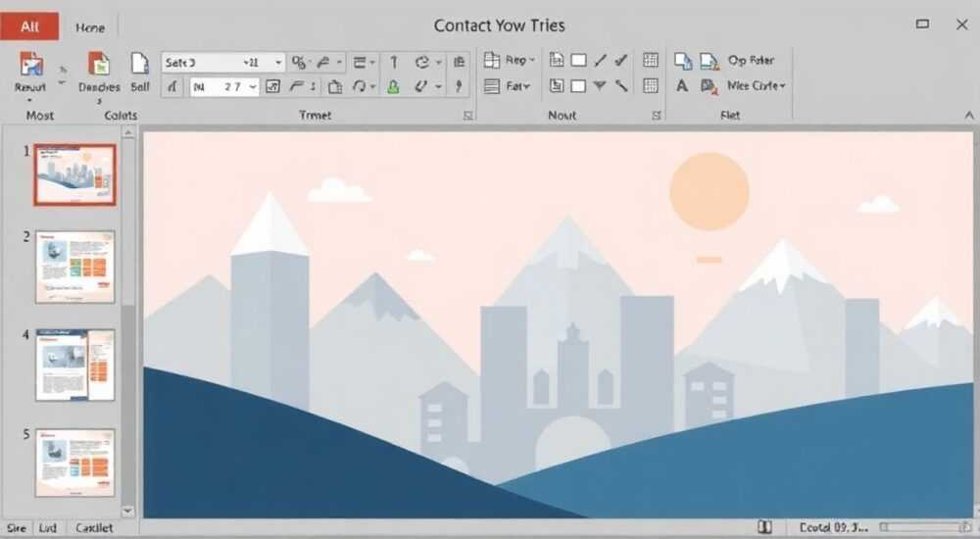Click the Sire status bar item
The image size is (980, 539).
click(17, 528)
